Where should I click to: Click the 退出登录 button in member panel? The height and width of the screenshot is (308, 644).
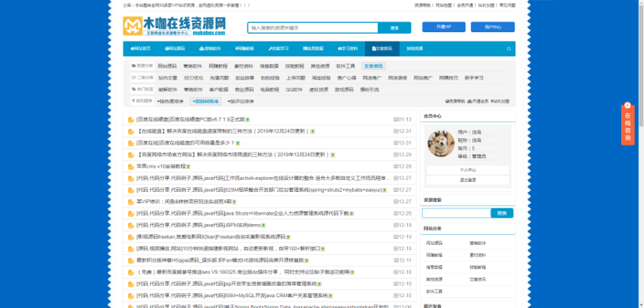click(x=467, y=180)
